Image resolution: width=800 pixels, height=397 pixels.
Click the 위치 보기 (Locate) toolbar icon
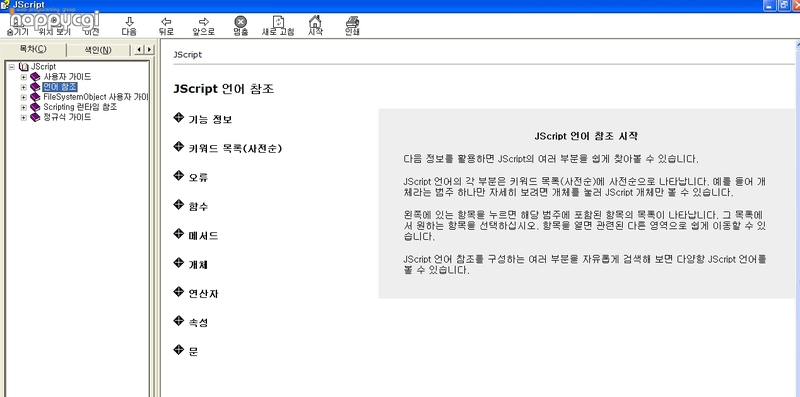(x=55, y=26)
